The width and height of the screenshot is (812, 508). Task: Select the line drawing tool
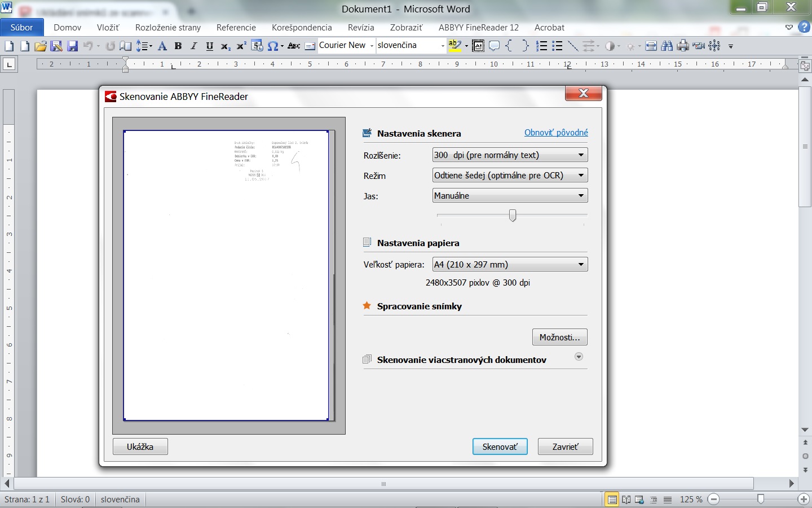[x=573, y=46]
